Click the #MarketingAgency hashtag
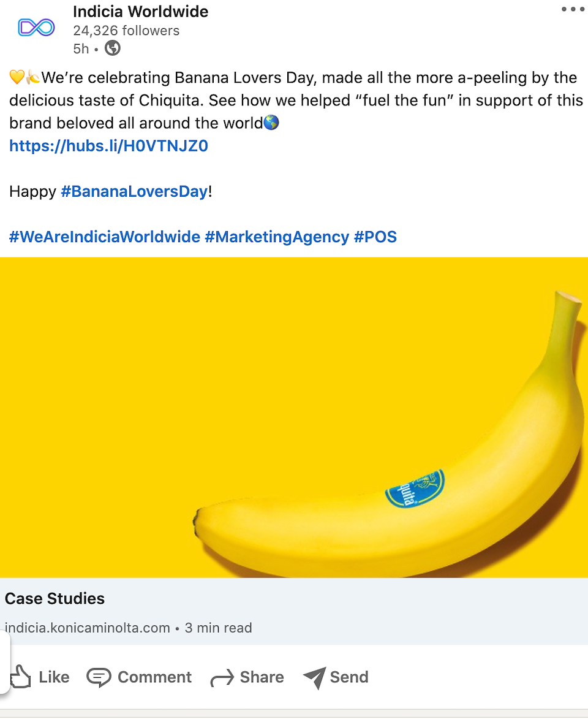The height and width of the screenshot is (719, 588). pos(277,237)
